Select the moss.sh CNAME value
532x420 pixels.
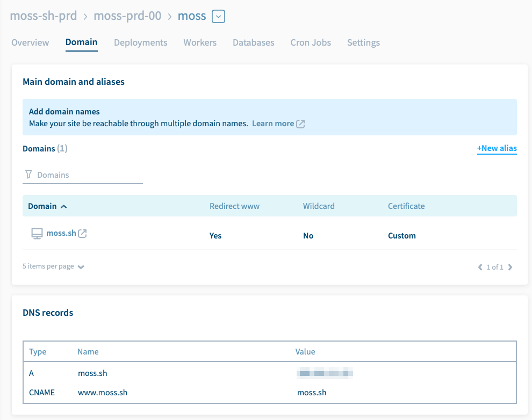[312, 393]
